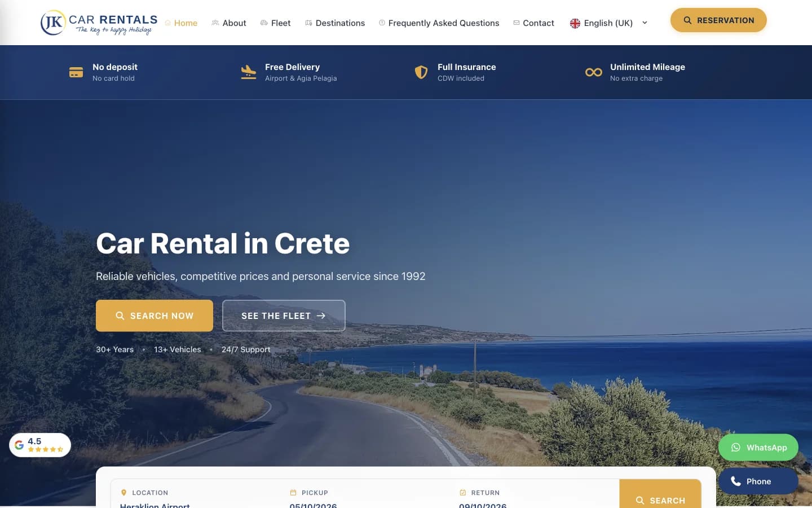Screen dimensions: 812x508
Task: Click the 'Full Insurance' heading text
Action: pyautogui.click(x=467, y=67)
